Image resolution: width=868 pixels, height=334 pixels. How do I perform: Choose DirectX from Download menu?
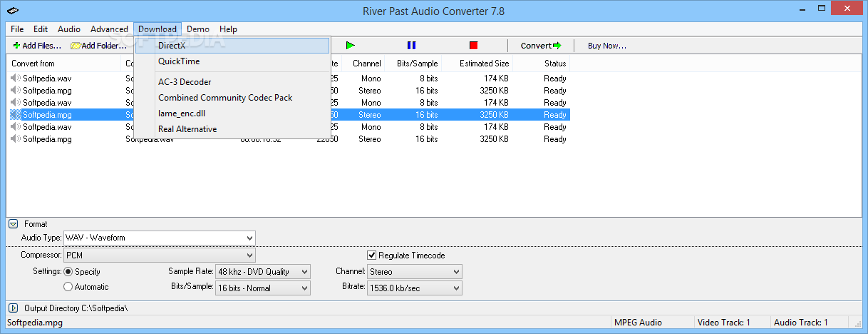coord(232,46)
